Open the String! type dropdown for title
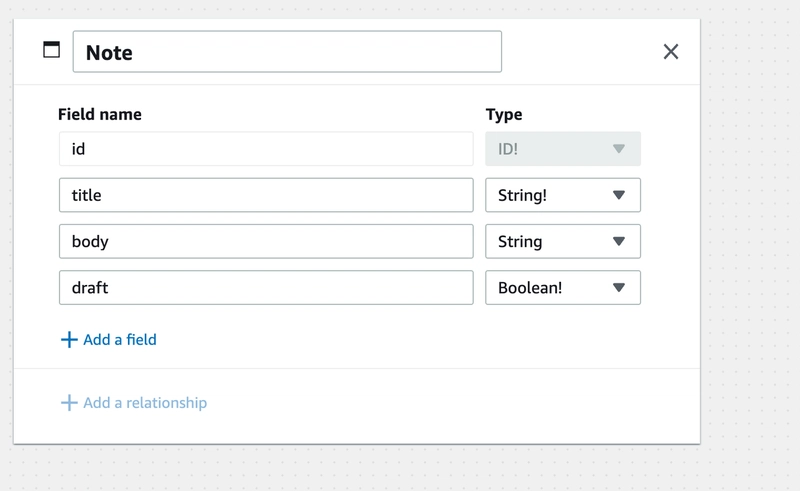 point(563,195)
